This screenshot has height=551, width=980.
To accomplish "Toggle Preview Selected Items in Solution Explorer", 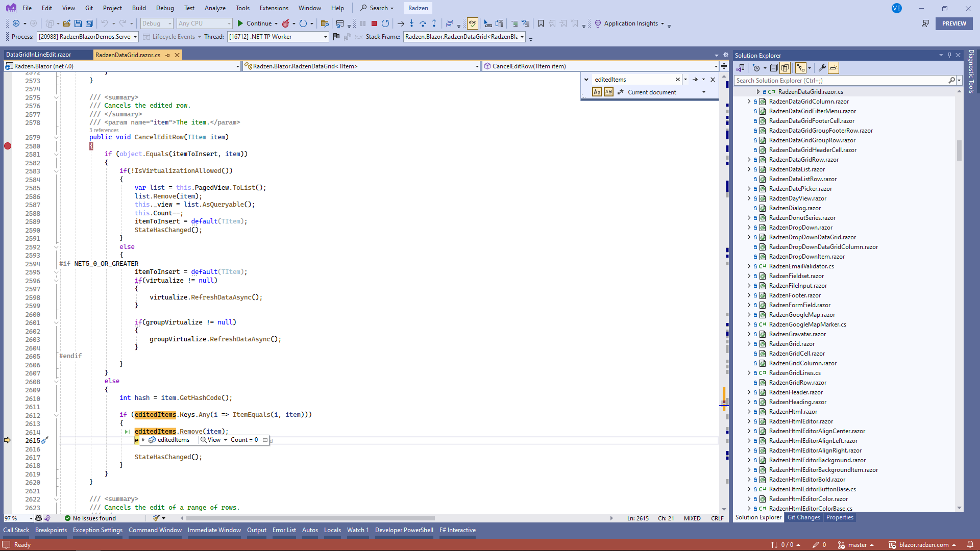I will point(834,68).
